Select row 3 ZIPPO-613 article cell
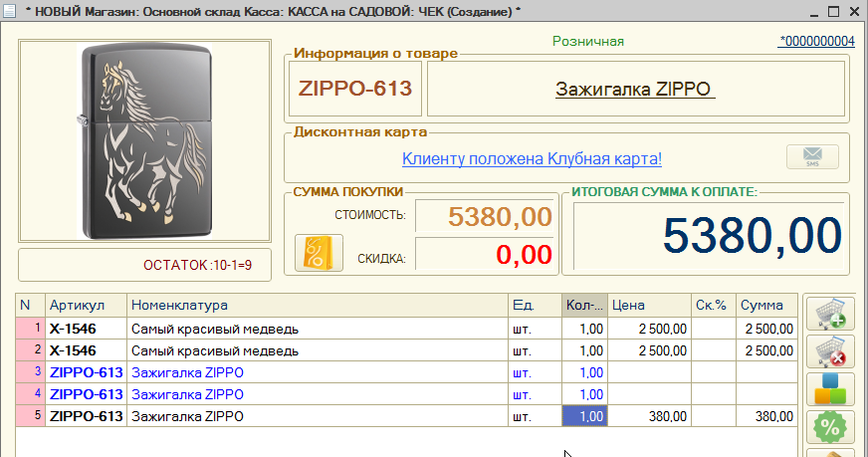The width and height of the screenshot is (868, 457). pyautogui.click(x=86, y=372)
